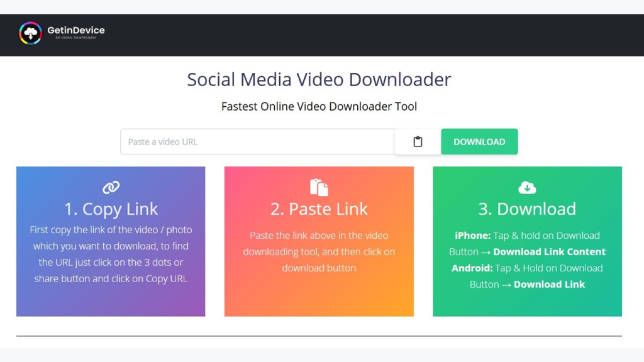Click the 'iPhone:' label in green card
This screenshot has width=644, height=362.
click(472, 235)
